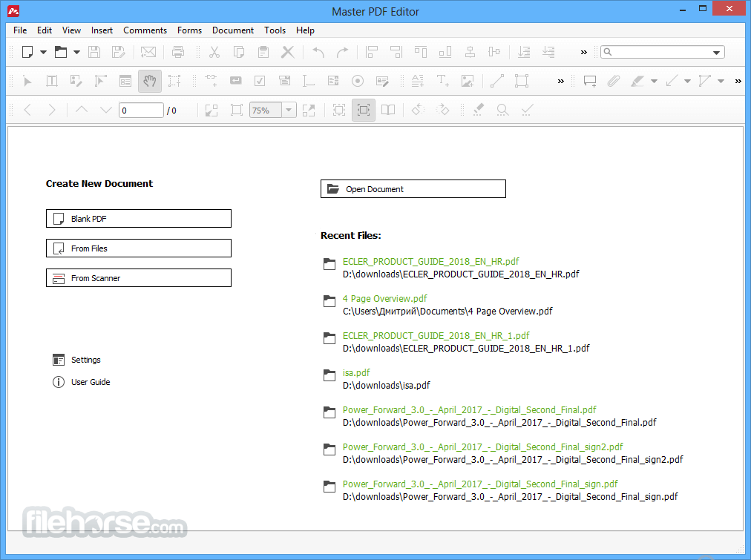Screen dimensions: 751x560
Task: Open the View menu
Action: (71, 30)
